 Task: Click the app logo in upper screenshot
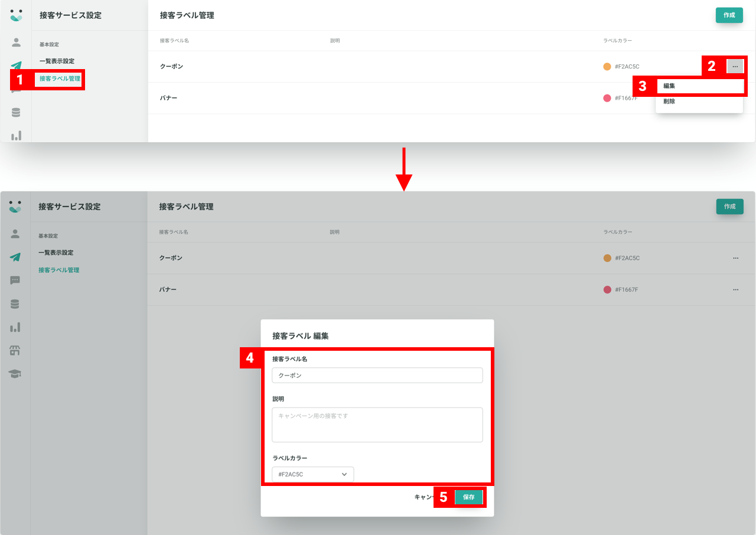coord(16,15)
